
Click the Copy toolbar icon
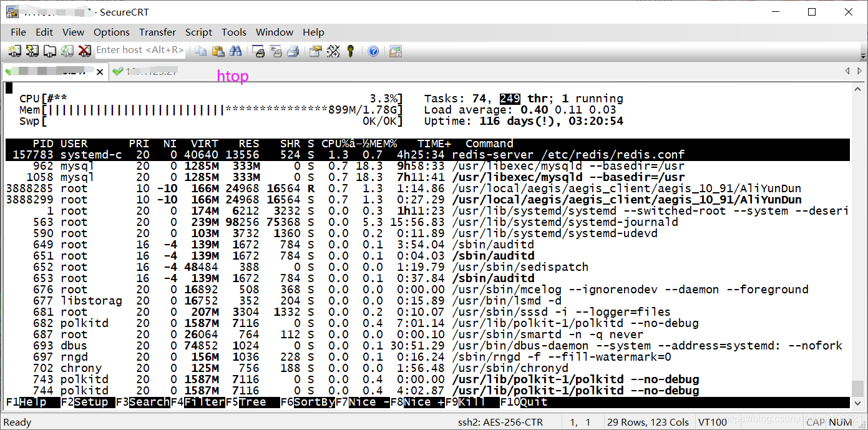pos(200,51)
